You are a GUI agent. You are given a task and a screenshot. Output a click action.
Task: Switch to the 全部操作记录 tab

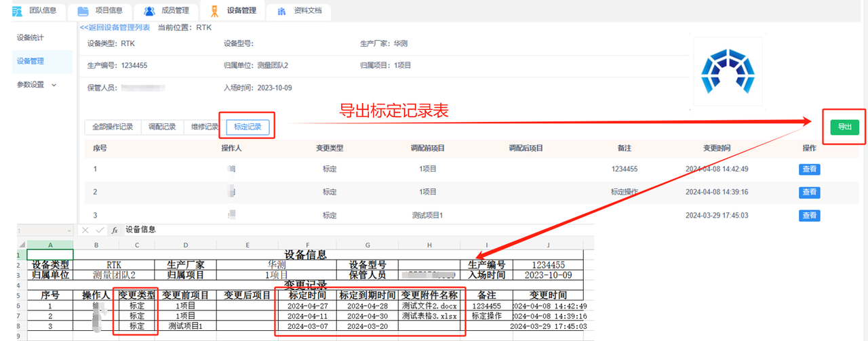click(113, 127)
